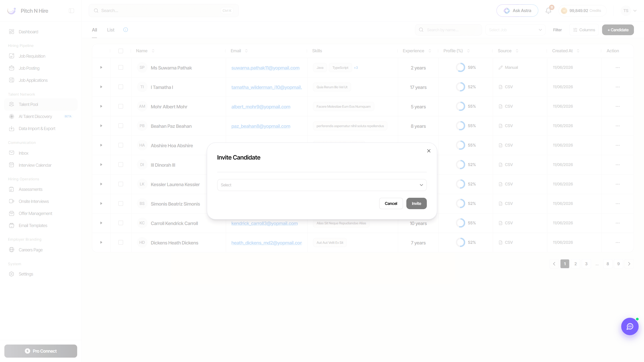Image resolution: width=644 pixels, height=362 pixels.
Task: Close the Invite Candidate dialog
Action: point(429,151)
